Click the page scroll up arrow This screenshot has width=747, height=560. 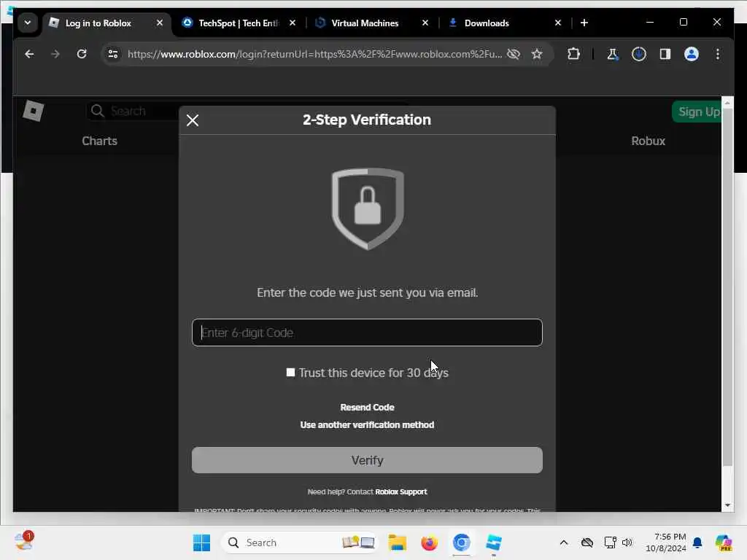tap(727, 102)
